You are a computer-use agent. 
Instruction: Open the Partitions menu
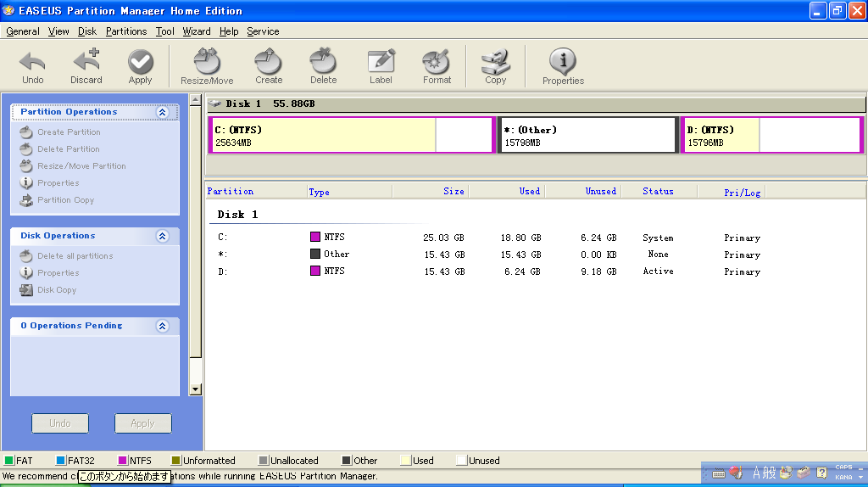[x=126, y=31]
